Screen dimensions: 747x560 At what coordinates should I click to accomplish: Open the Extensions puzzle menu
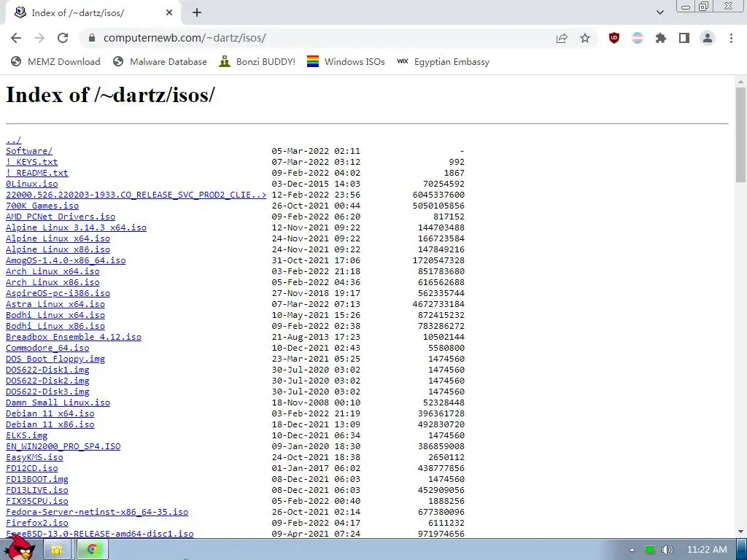[x=661, y=38]
